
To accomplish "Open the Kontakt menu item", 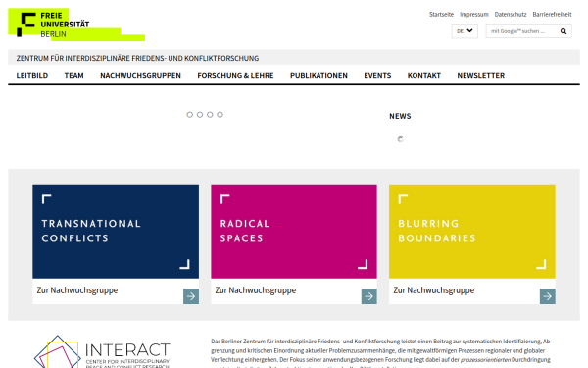I will pyautogui.click(x=424, y=76).
